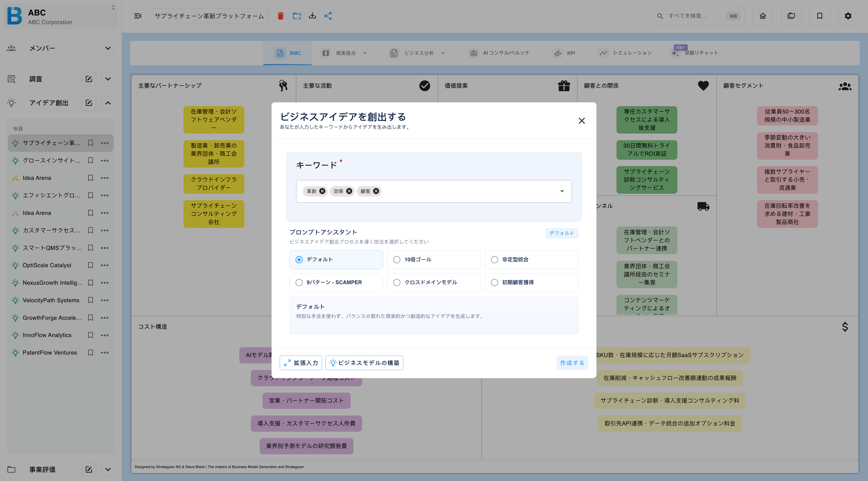Remove the 顧客 keyword chip

tap(376, 191)
